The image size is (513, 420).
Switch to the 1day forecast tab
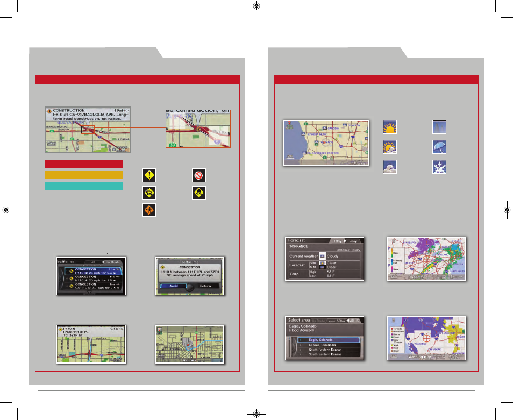pos(338,241)
